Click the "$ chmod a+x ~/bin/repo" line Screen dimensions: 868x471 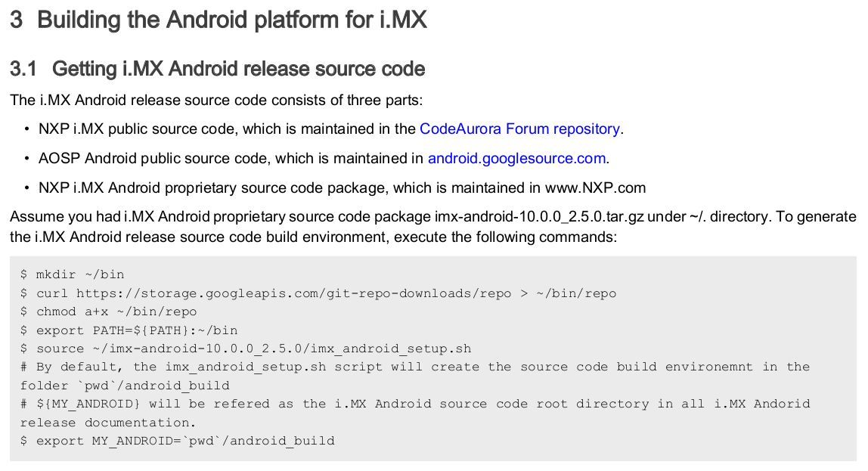(109, 311)
